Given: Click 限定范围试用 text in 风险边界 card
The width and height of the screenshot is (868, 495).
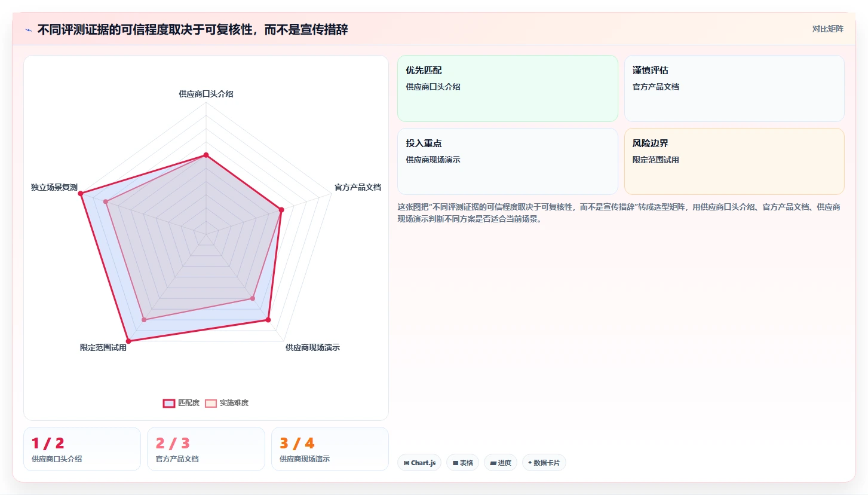Looking at the screenshot, I should click(x=656, y=160).
